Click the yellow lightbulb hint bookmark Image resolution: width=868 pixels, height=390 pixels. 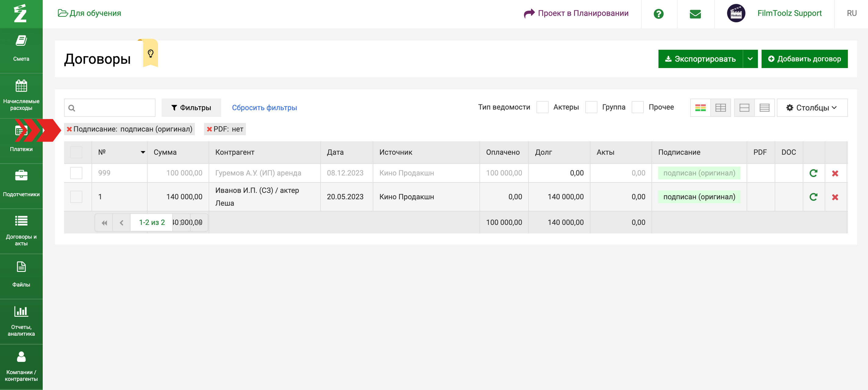pos(150,54)
